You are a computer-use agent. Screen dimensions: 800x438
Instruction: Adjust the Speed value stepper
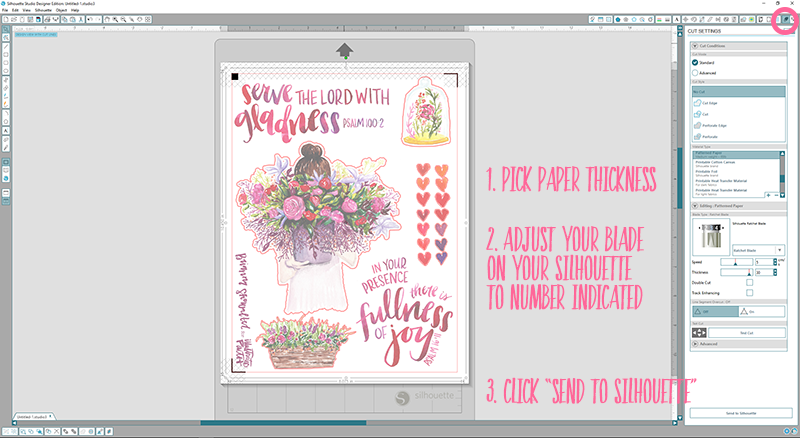(775, 262)
